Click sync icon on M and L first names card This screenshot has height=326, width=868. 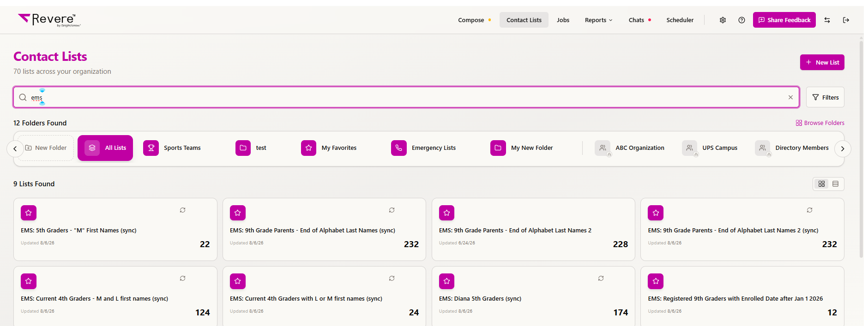[x=183, y=278]
